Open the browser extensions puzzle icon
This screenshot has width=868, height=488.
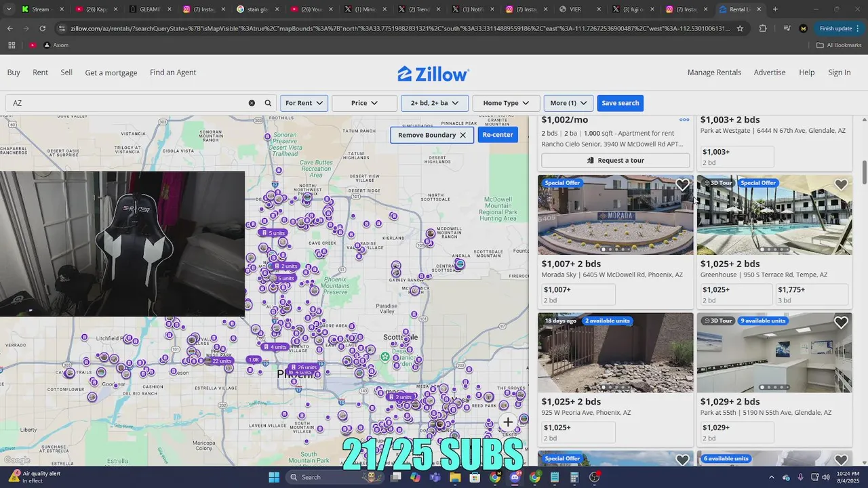[763, 28]
